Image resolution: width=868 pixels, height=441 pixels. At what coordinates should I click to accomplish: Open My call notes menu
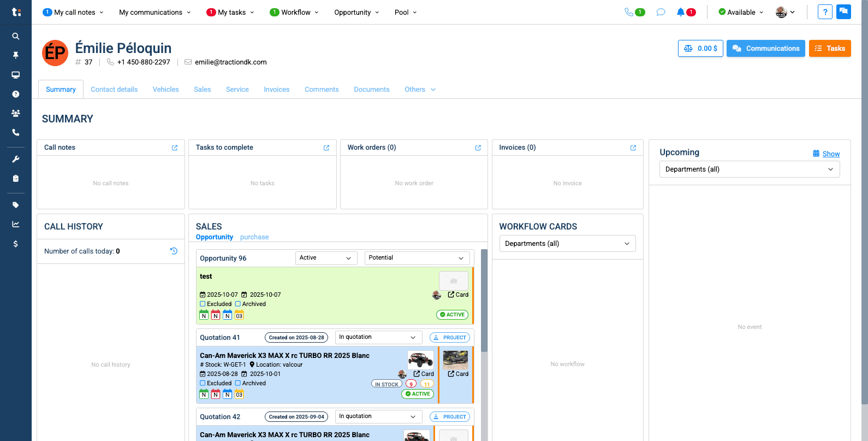(73, 12)
